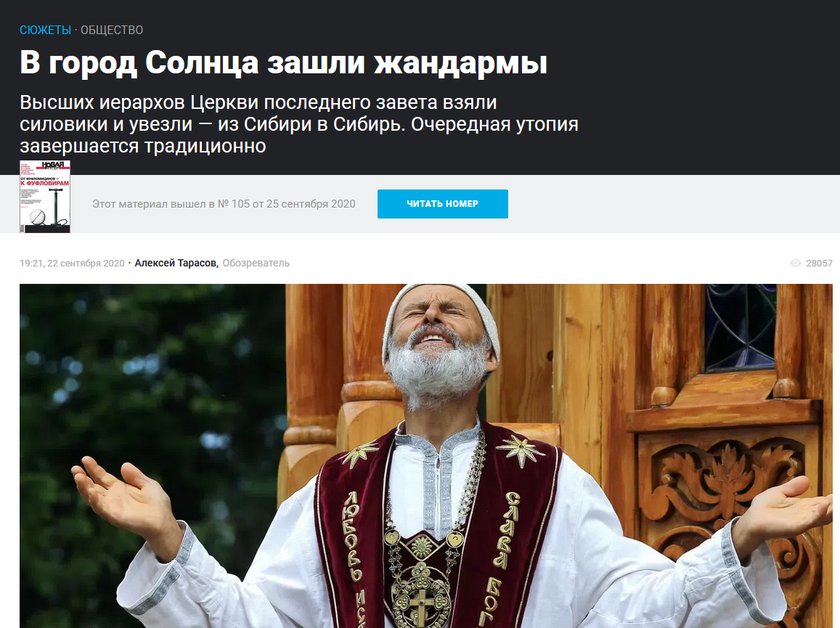Open author Алексей Тарасов's profile
The image size is (840, 628).
(176, 263)
